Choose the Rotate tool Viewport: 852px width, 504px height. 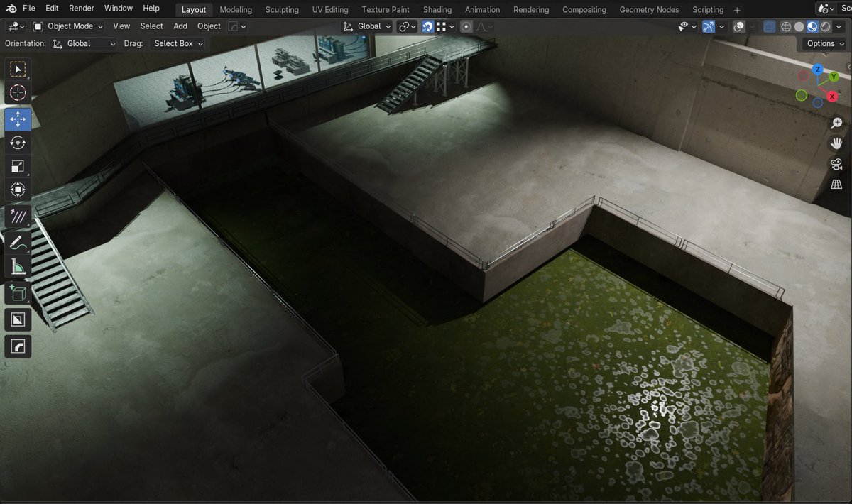[x=18, y=143]
